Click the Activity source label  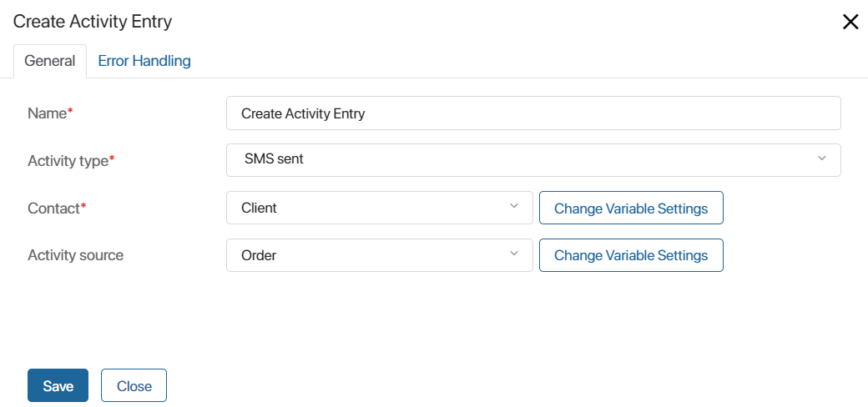point(75,255)
